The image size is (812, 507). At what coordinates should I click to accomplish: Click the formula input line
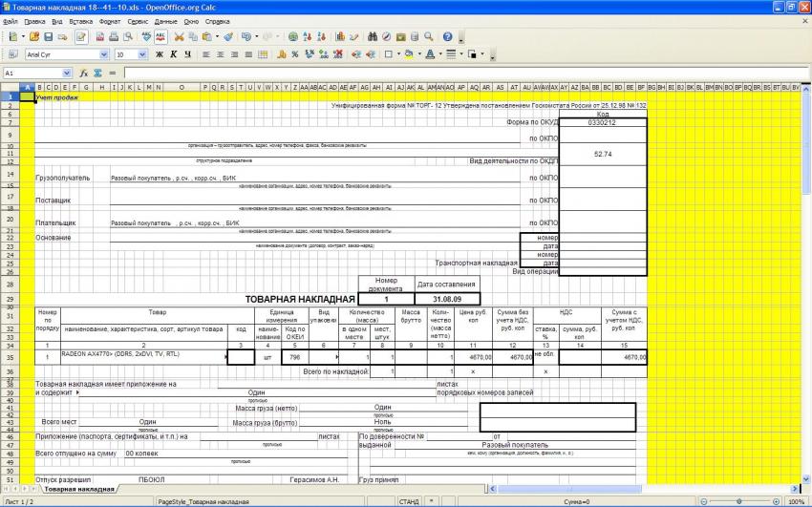click(x=459, y=73)
